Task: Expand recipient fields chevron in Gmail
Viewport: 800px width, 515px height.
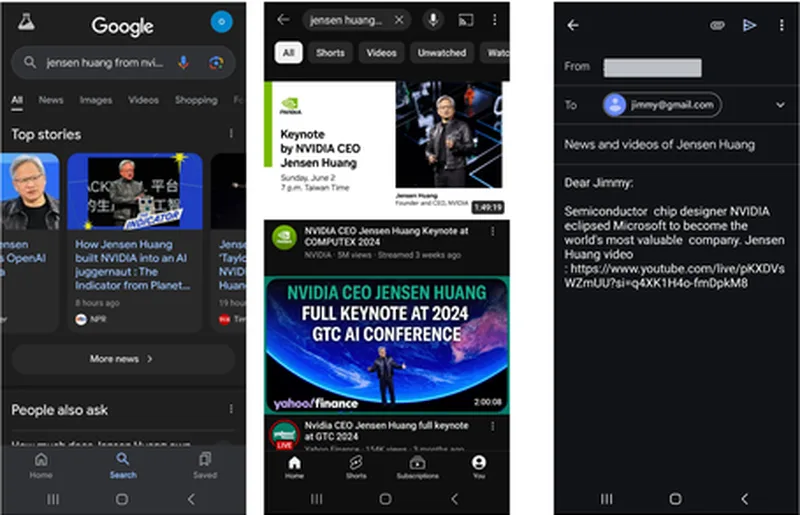Action: coord(780,105)
